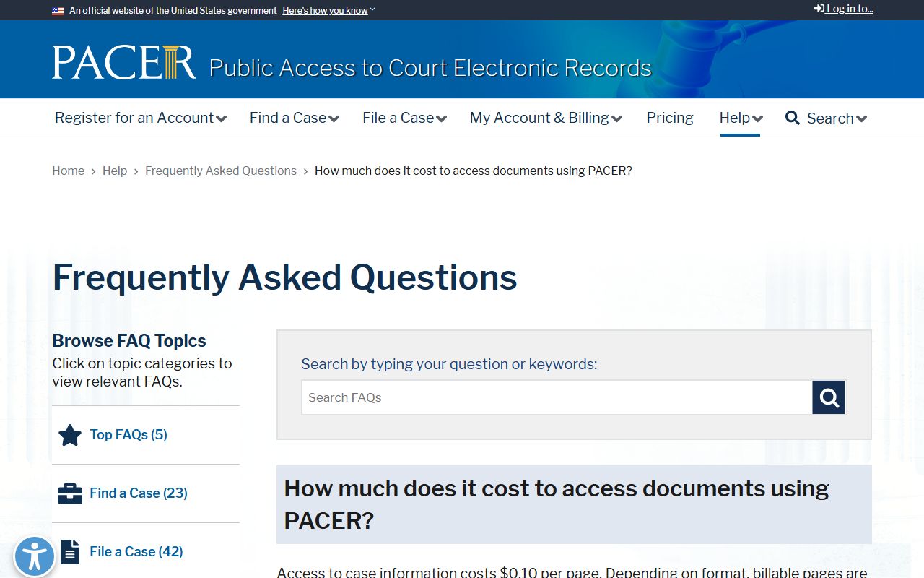Expand the Register for an Account menu

tap(141, 118)
